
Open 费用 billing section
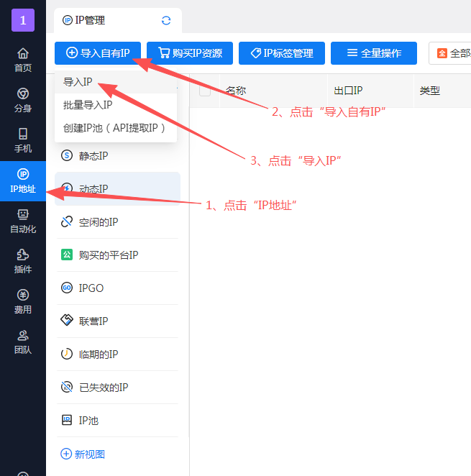[x=23, y=302]
